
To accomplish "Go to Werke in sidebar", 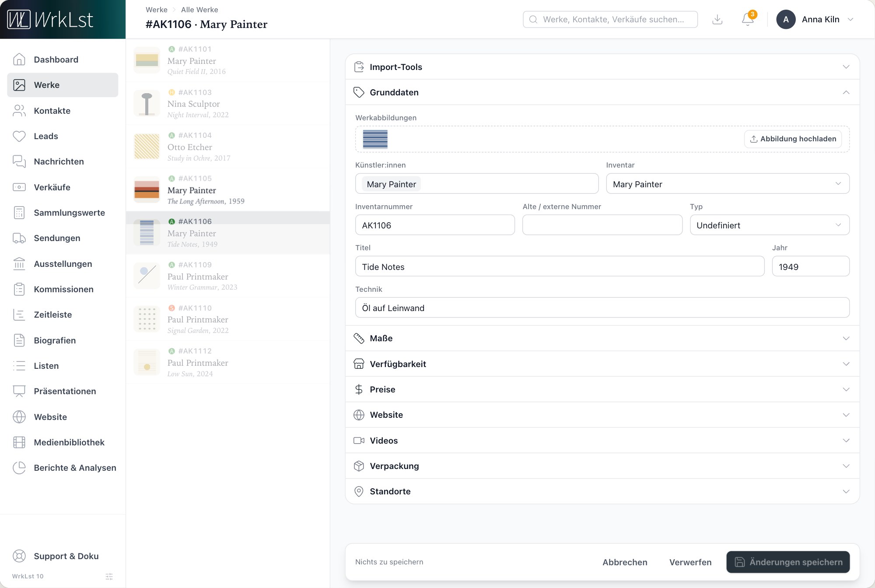I will (x=63, y=85).
